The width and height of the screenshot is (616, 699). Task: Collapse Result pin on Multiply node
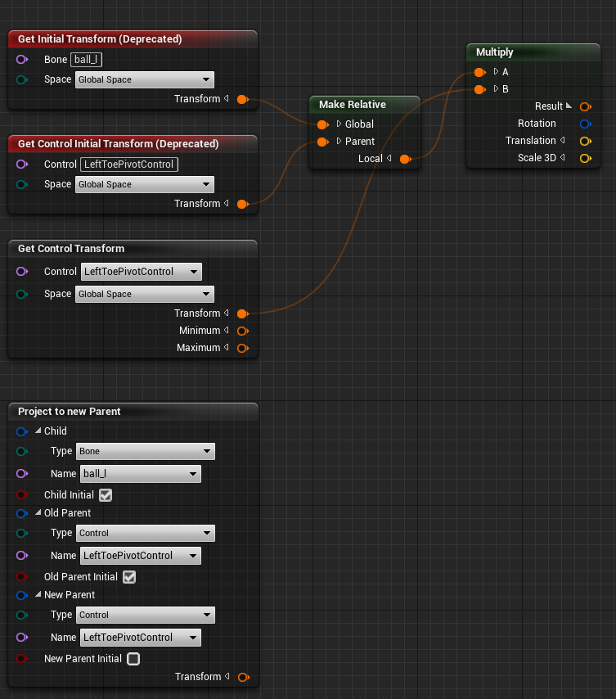[x=569, y=106]
